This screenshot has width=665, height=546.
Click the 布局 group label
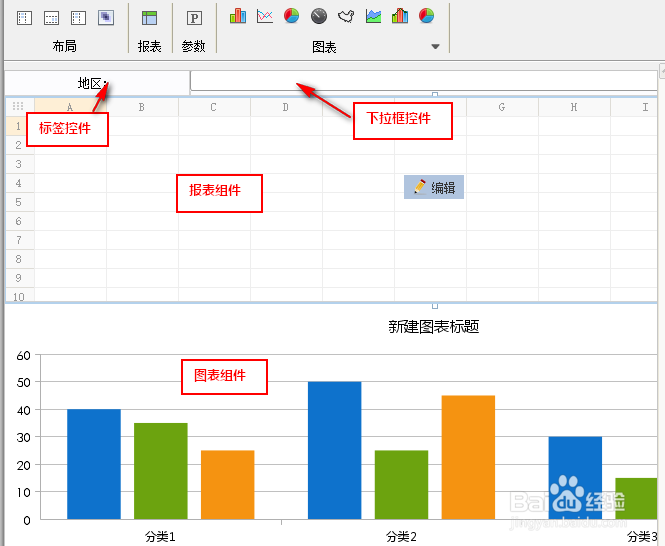coord(64,46)
